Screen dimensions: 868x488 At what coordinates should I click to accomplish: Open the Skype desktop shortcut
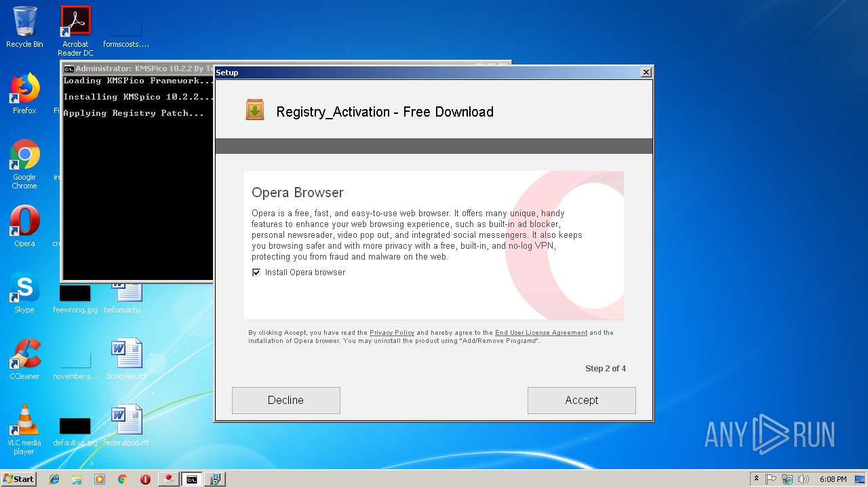pos(24,293)
